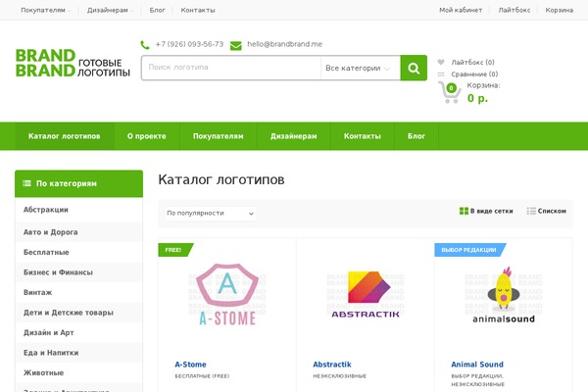Switch to Списком view
Viewport: 588px width, 392px height.
(552, 212)
